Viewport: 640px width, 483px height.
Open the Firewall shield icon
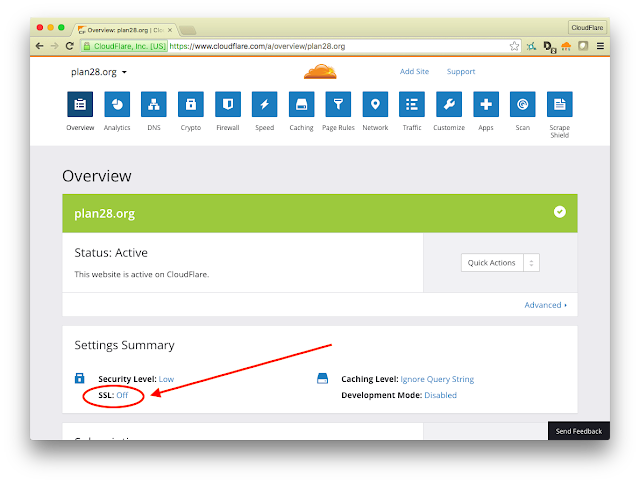228,104
